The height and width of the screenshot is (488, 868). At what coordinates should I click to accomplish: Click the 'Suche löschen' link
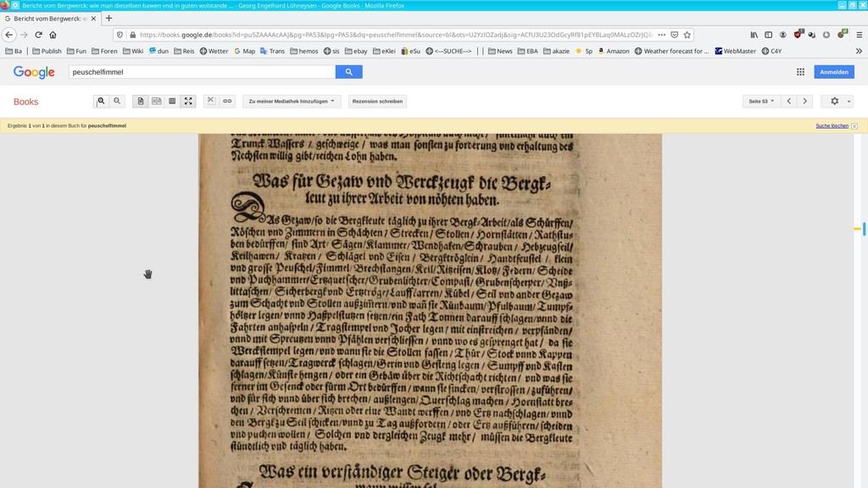click(x=832, y=126)
